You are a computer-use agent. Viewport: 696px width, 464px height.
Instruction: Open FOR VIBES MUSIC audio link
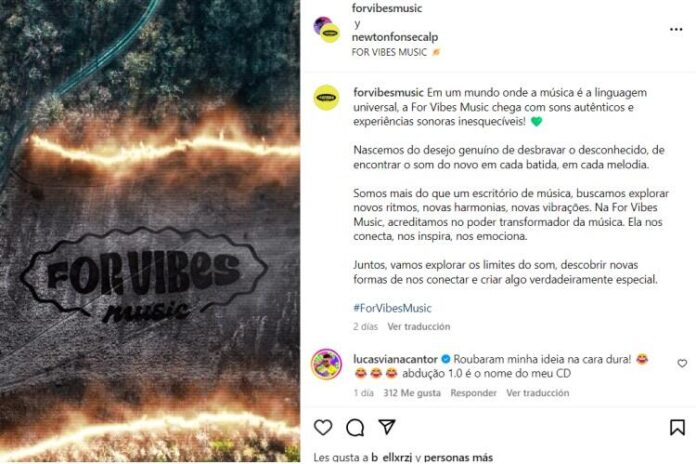pos(389,52)
